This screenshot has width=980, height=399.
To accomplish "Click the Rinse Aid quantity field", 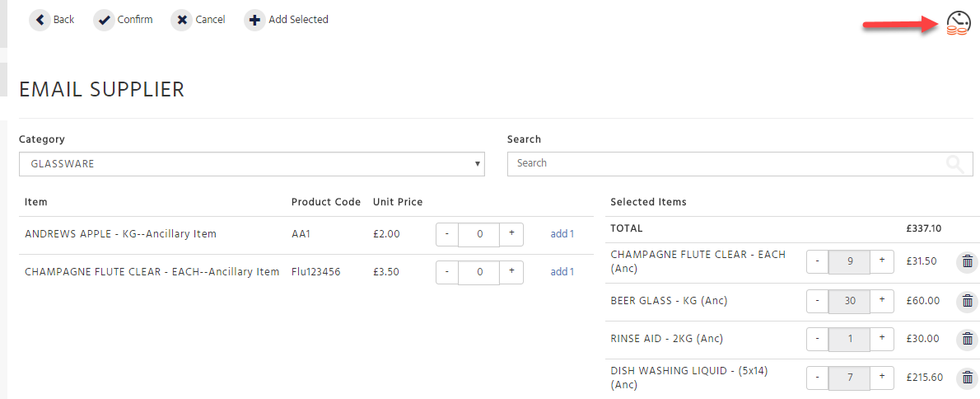I will click(849, 339).
